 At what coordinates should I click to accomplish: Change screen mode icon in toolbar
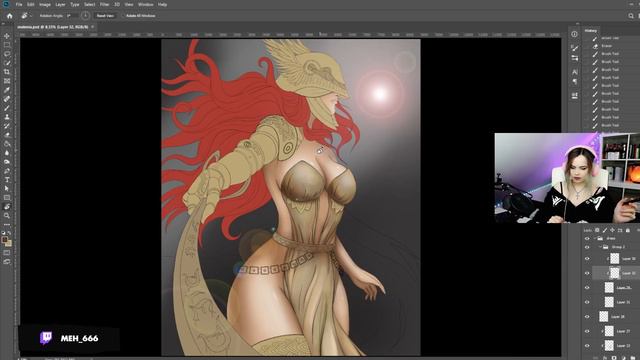(7, 262)
